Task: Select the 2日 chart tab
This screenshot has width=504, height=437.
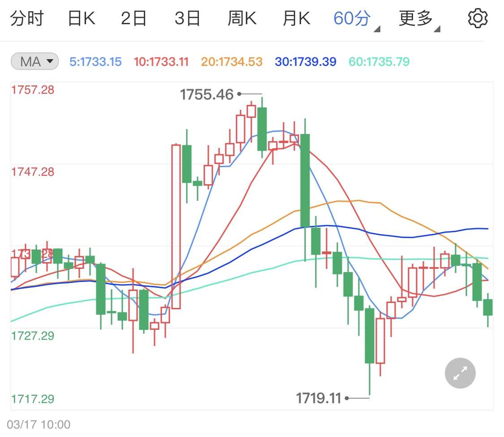Action: pos(134,18)
